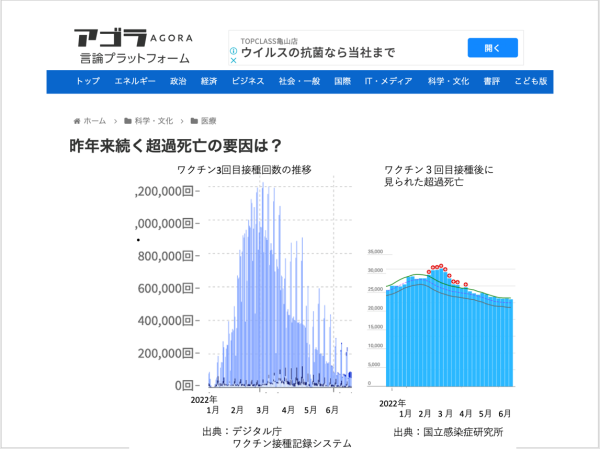Screen dimensions: 600x449
Task: Close the ad with the X icon
Action: coord(233,60)
